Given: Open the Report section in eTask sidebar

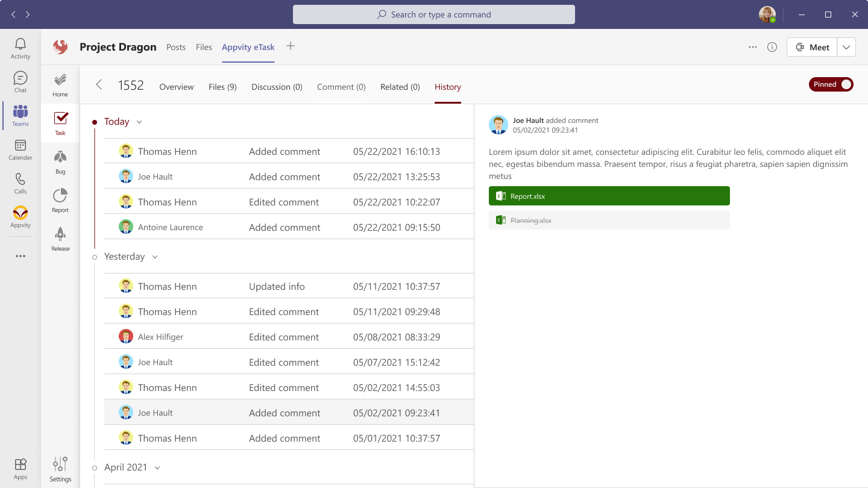Looking at the screenshot, I should point(60,199).
